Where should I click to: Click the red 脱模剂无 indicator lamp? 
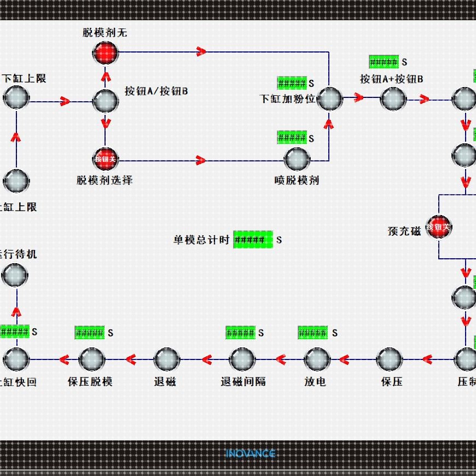(105, 53)
